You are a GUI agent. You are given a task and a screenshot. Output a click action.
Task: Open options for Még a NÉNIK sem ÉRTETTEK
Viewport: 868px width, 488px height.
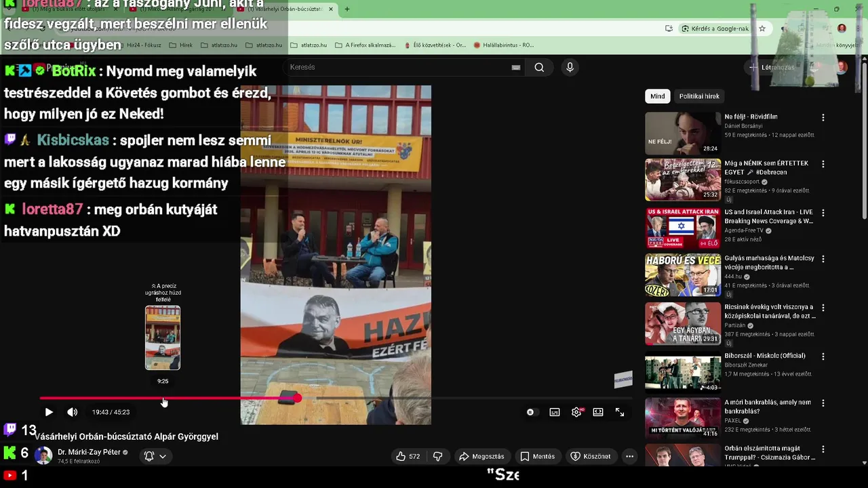823,164
